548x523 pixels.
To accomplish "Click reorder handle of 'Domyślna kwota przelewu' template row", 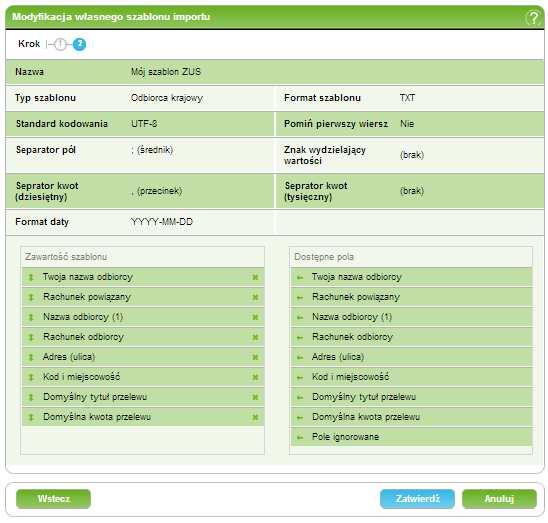I will tap(31, 417).
